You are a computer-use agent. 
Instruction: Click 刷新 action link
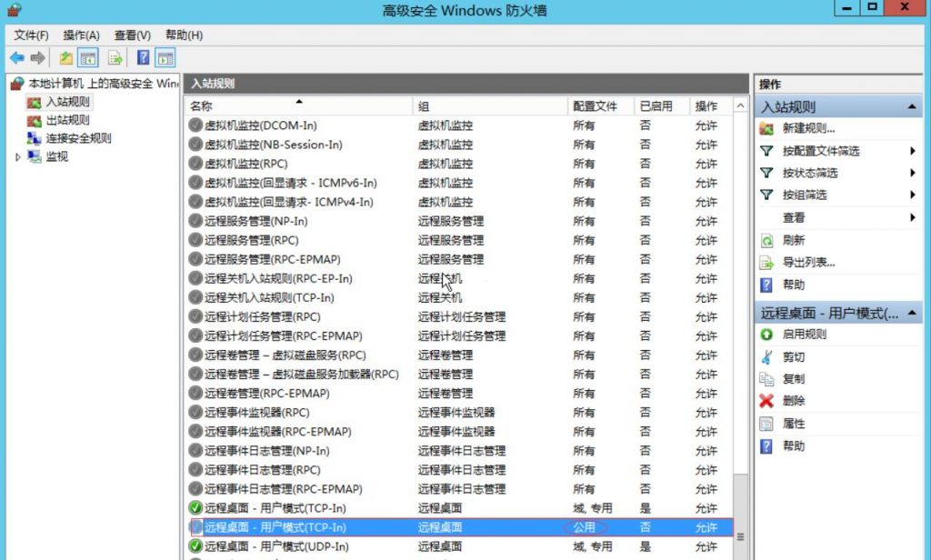[x=794, y=241]
